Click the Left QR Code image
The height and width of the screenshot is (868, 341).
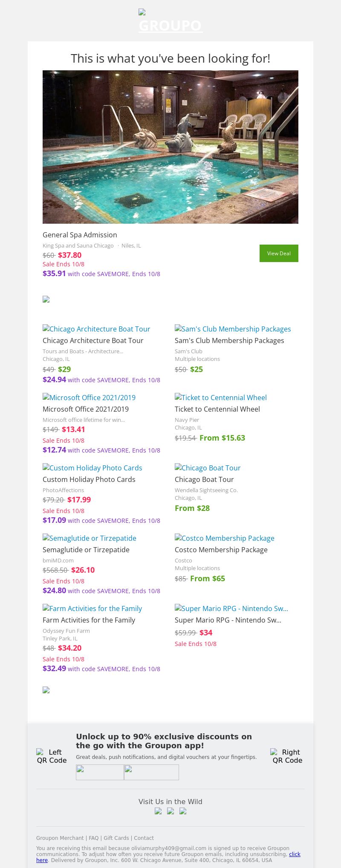[x=52, y=756]
